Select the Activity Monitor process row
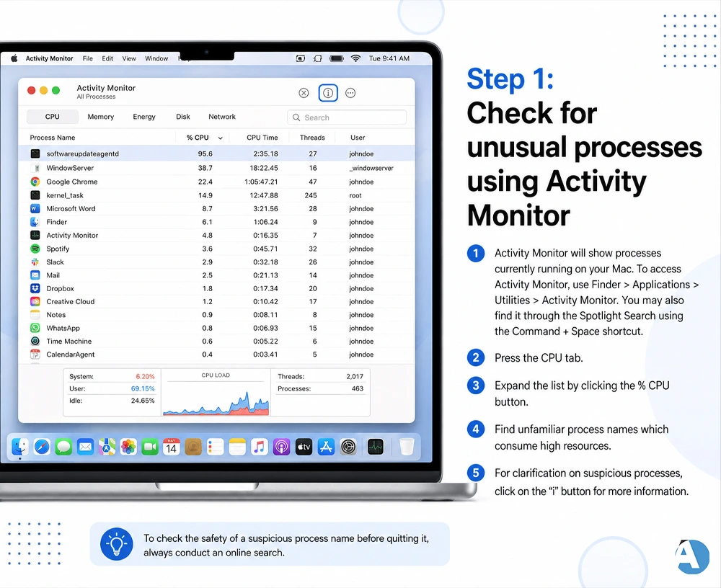Image resolution: width=721 pixels, height=588 pixels. click(216, 235)
